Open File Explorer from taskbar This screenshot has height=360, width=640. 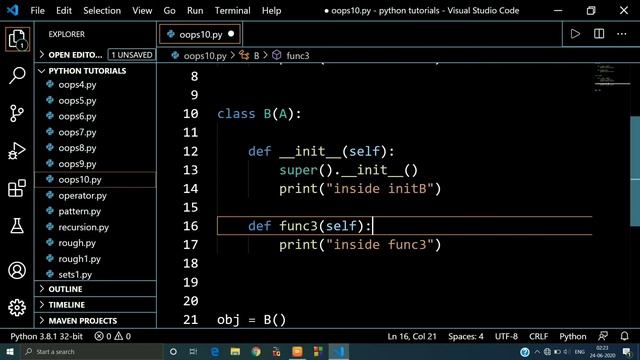click(x=235, y=351)
